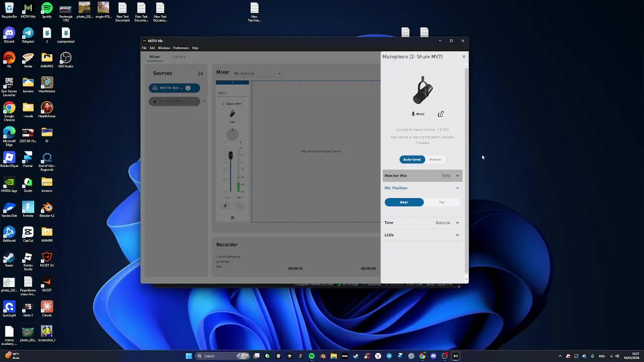Switch to the Library tab
This screenshot has width=644, height=362.
[x=179, y=57]
